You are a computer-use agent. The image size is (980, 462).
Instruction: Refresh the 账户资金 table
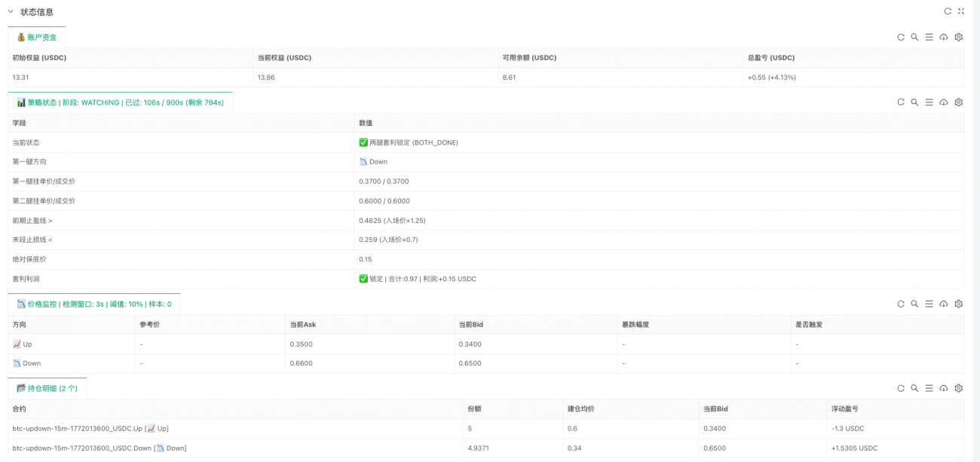point(901,37)
